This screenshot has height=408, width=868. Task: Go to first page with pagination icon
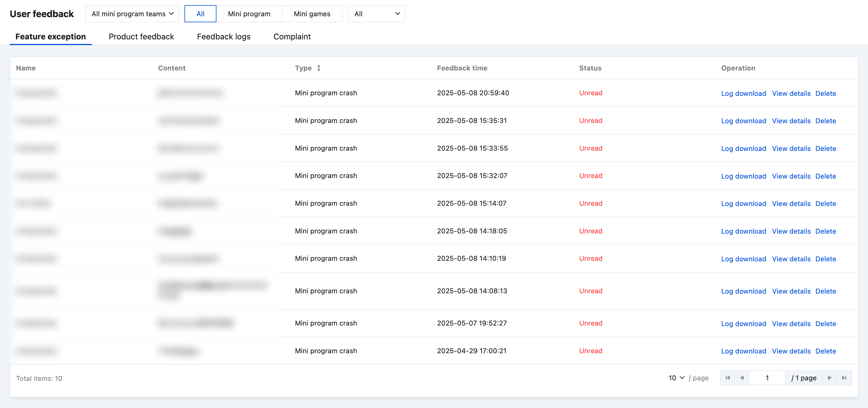(727, 378)
